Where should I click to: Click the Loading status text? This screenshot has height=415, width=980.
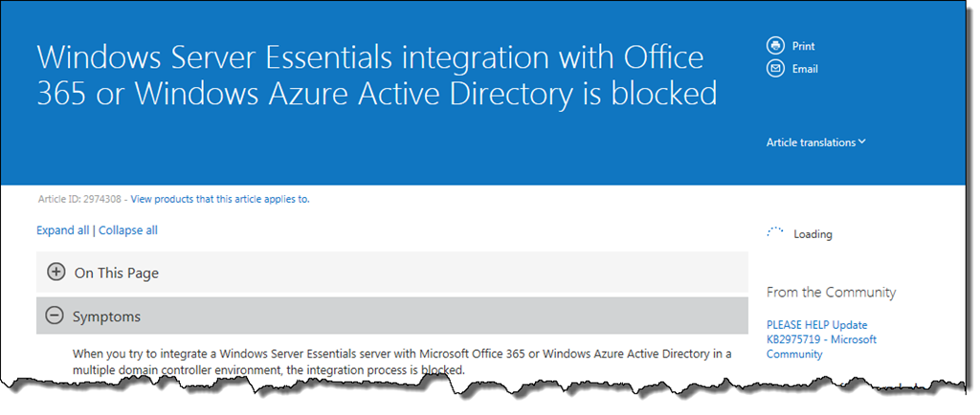pyautogui.click(x=812, y=234)
